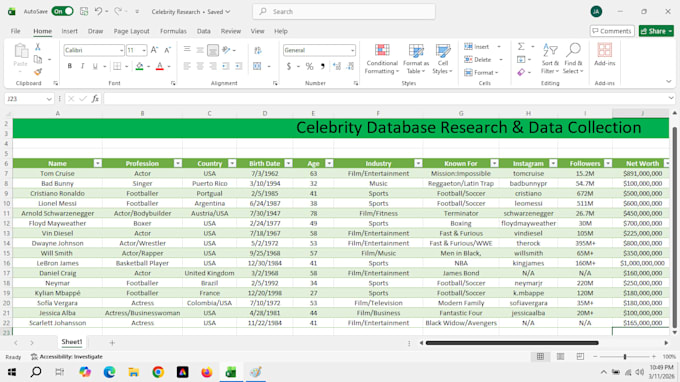Click Merge & Center icon
The width and height of the screenshot is (680, 382).
[257, 66]
